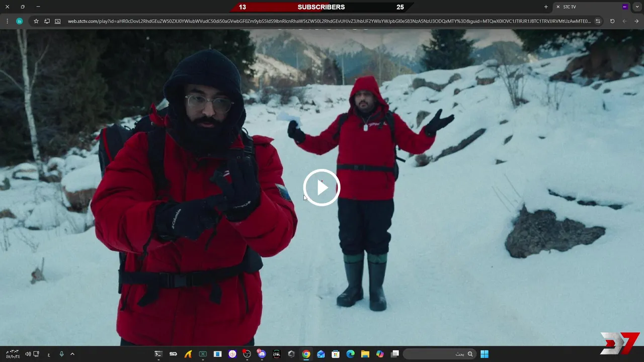644x362 pixels.
Task: Play the video with the center play button
Action: point(322,188)
